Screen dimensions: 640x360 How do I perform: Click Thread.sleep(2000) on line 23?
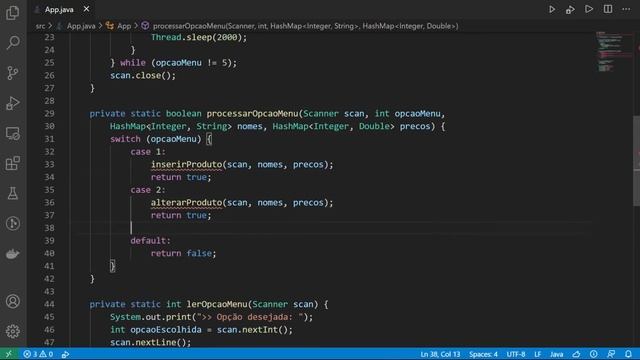(x=199, y=38)
